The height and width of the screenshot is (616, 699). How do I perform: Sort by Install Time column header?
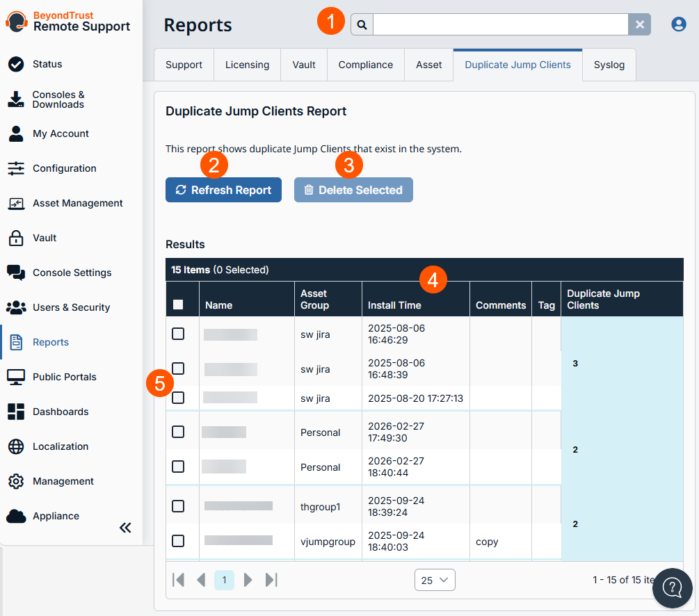(x=394, y=305)
